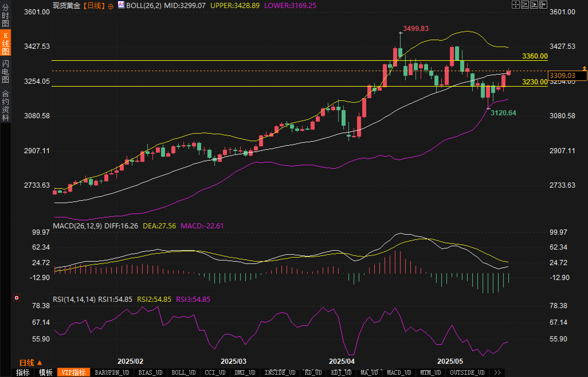The image size is (588, 377).
Task: Choose the MA_UD indicator
Action: (369, 372)
